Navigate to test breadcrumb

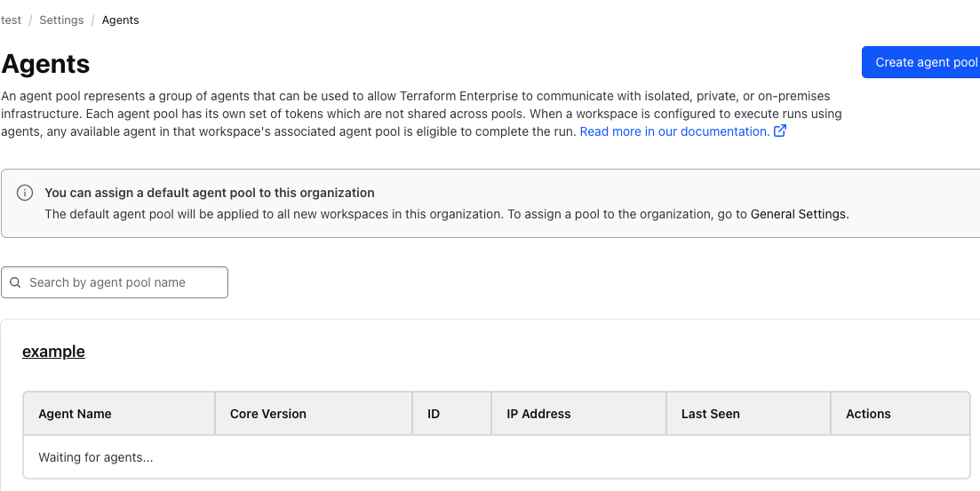tap(12, 20)
